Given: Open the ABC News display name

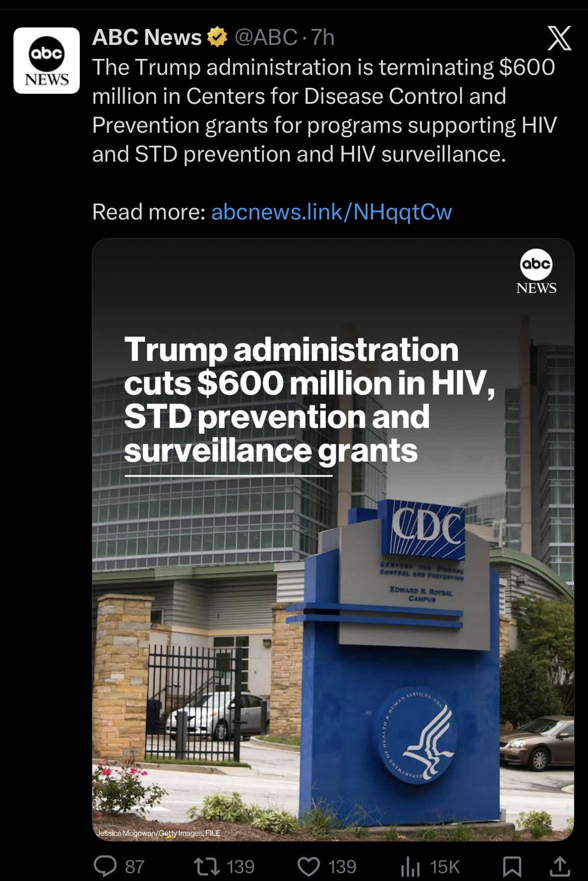Looking at the screenshot, I should pyautogui.click(x=147, y=37).
